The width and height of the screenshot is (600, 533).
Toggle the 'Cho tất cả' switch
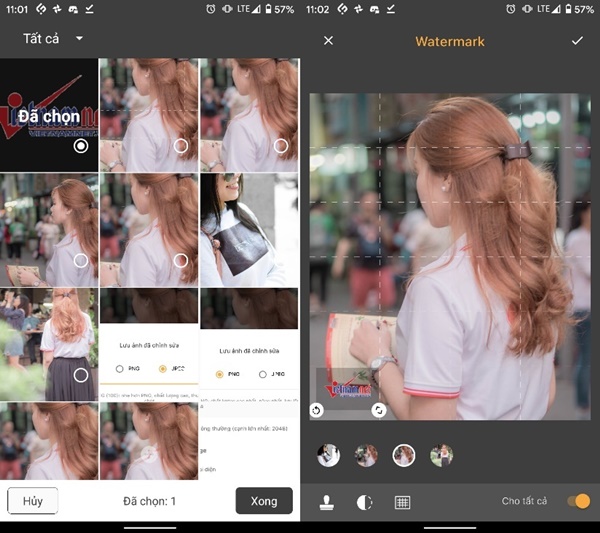click(x=577, y=501)
